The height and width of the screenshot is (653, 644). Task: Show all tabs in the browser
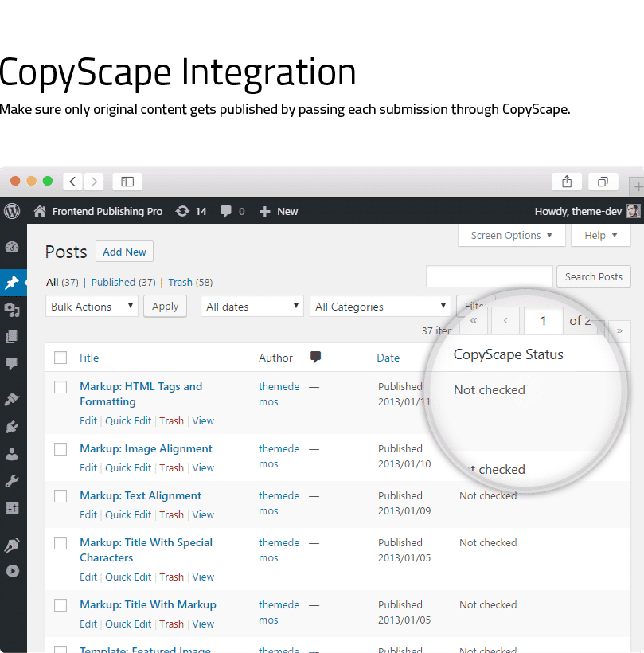pyautogui.click(x=603, y=182)
